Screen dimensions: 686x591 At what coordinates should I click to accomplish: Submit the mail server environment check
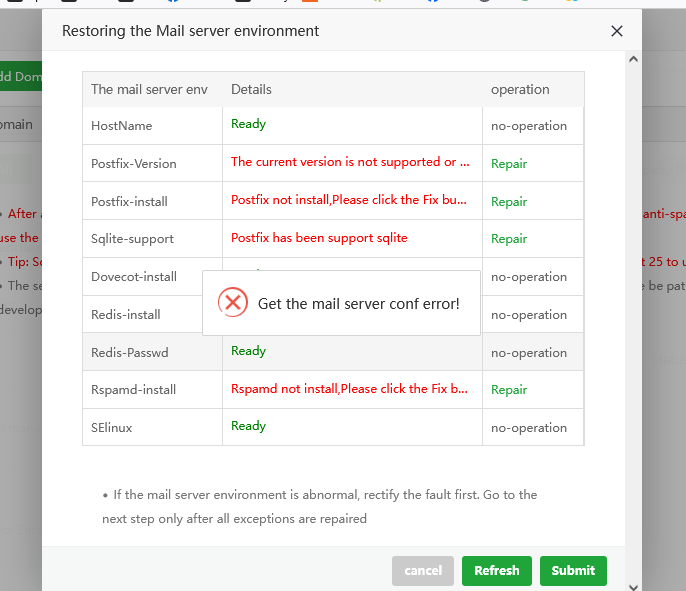[573, 570]
